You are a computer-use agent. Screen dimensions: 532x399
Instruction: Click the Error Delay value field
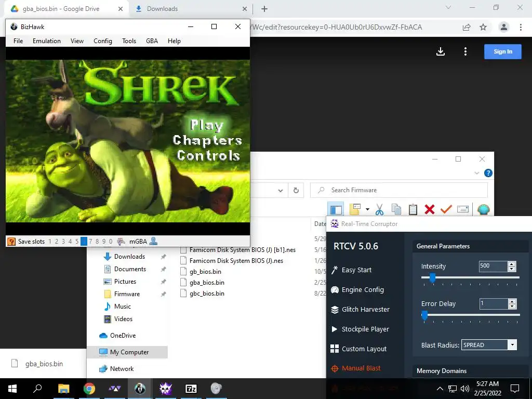(494, 303)
